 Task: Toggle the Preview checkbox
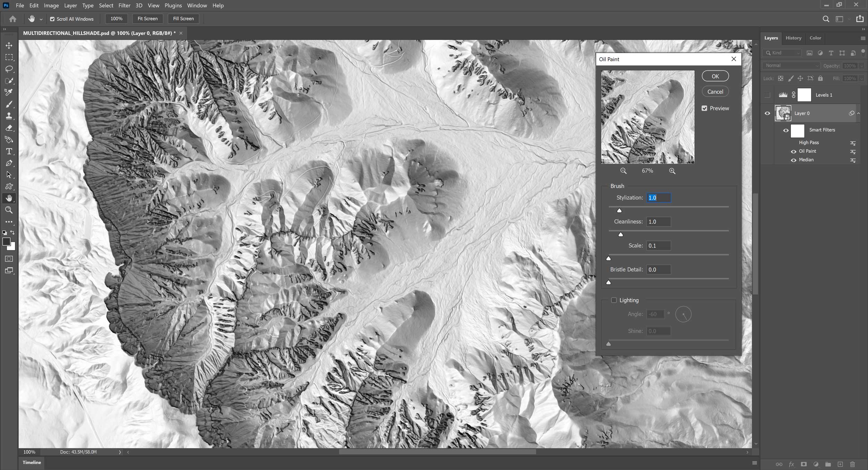pyautogui.click(x=704, y=108)
